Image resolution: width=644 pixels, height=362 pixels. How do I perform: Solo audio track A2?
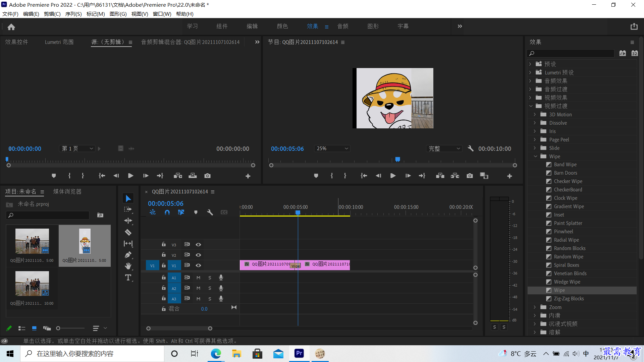210,288
